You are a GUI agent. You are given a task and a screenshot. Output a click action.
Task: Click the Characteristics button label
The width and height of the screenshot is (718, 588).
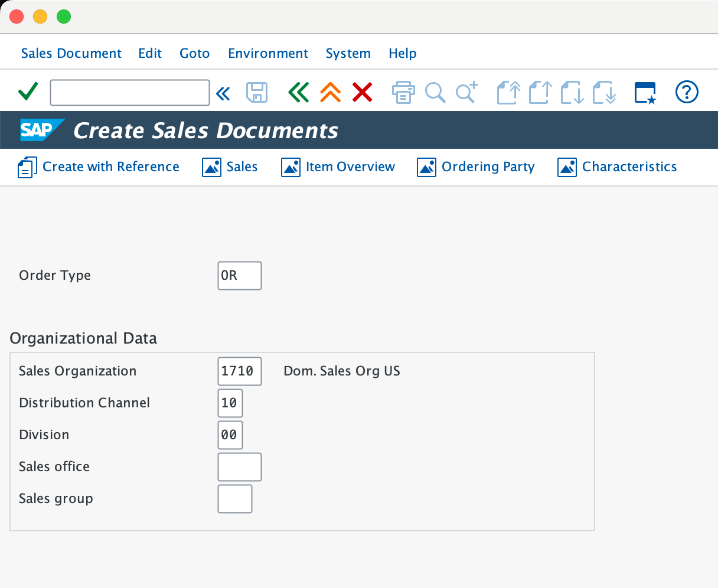pyautogui.click(x=629, y=167)
